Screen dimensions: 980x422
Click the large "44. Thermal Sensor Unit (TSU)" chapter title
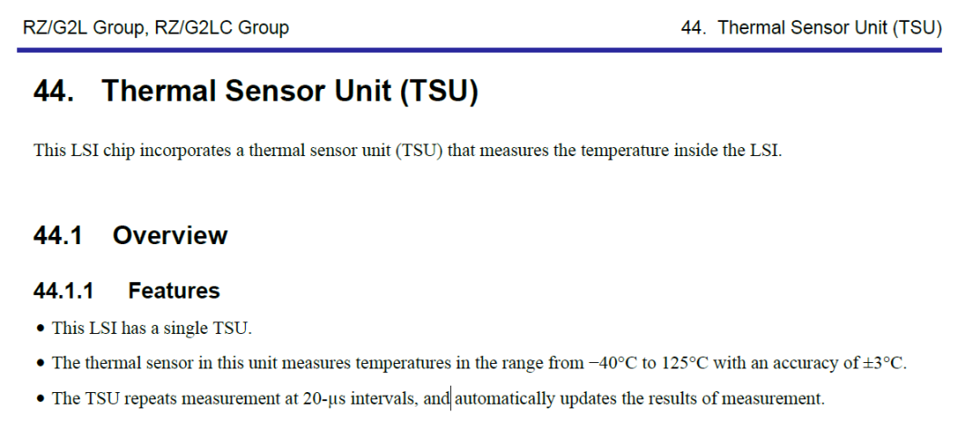(255, 93)
